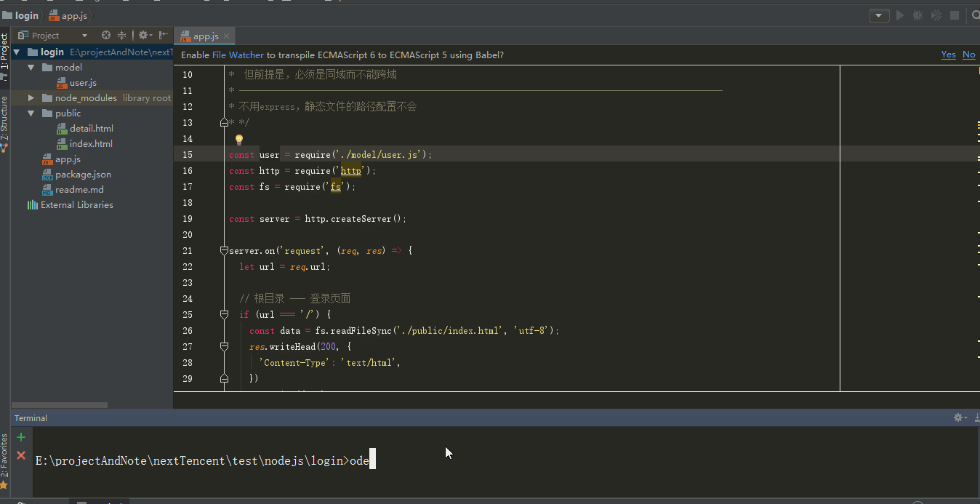The height and width of the screenshot is (504, 980).
Task: Open Project panel gear settings
Action: [143, 35]
